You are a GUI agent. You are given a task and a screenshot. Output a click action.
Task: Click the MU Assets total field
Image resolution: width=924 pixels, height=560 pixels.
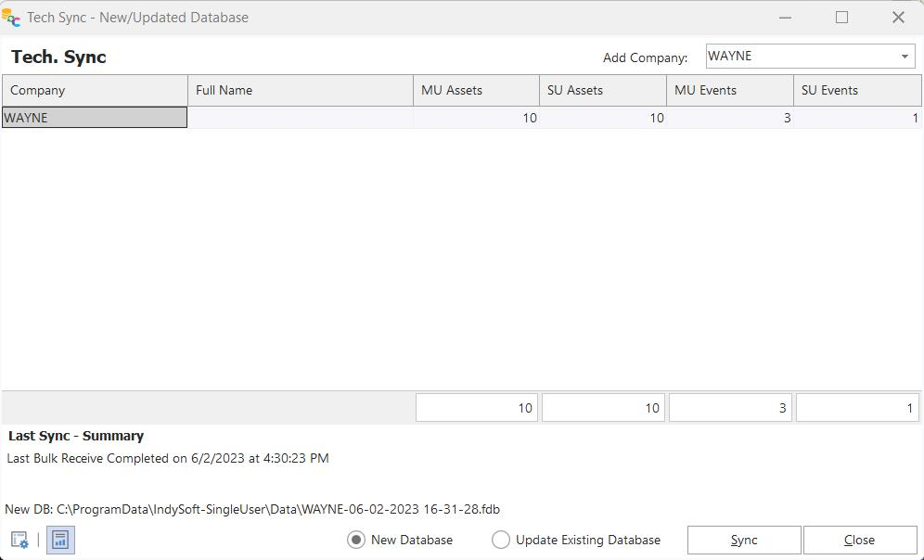[477, 408]
